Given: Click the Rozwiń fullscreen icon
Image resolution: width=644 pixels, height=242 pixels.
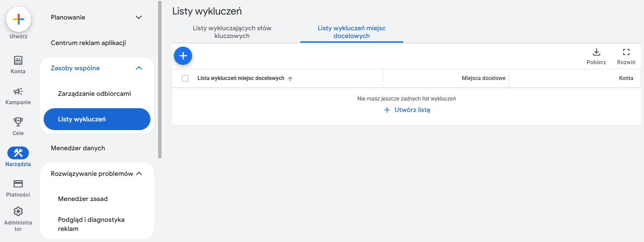Looking at the screenshot, I should click(x=626, y=52).
